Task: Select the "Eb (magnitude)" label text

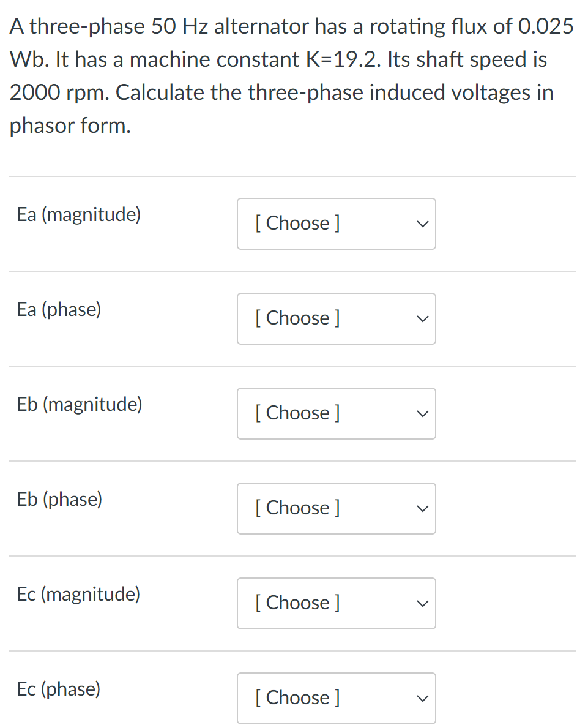Action: pyautogui.click(x=80, y=405)
